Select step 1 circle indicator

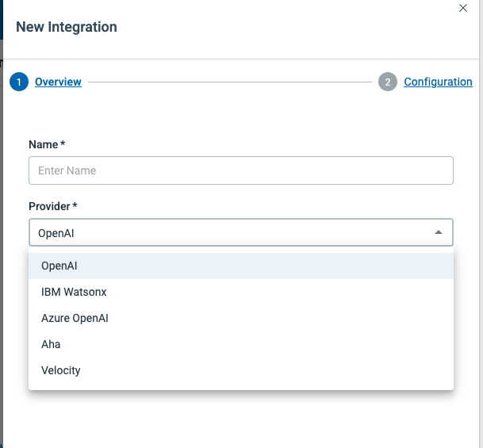(19, 82)
